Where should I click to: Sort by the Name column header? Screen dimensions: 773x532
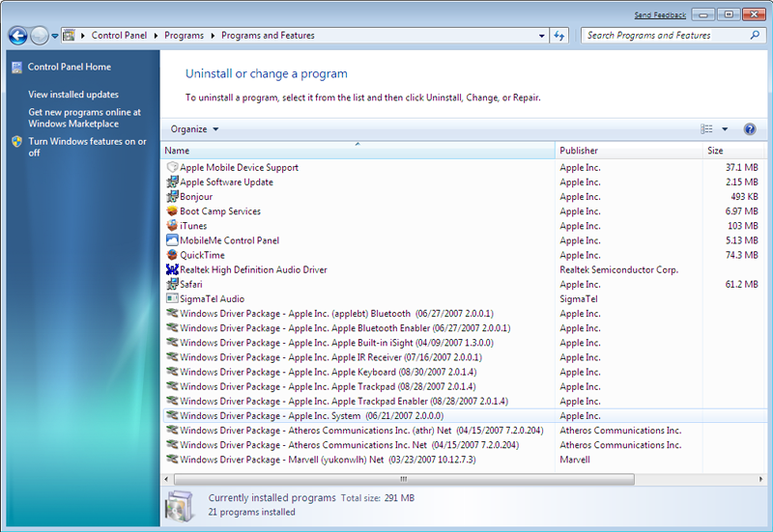tap(358, 151)
